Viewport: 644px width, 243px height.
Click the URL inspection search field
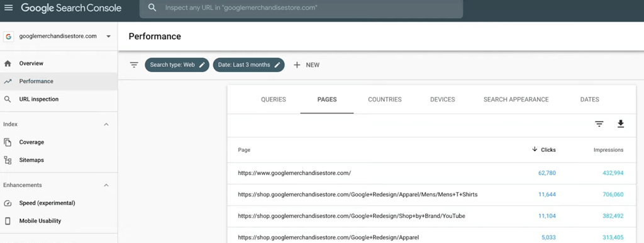pyautogui.click(x=301, y=8)
